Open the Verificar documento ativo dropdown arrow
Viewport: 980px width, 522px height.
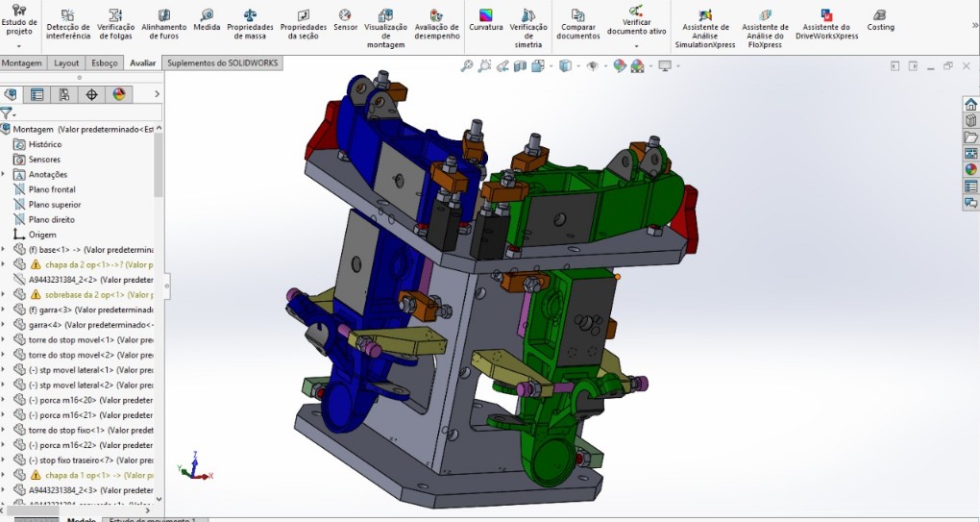point(636,45)
